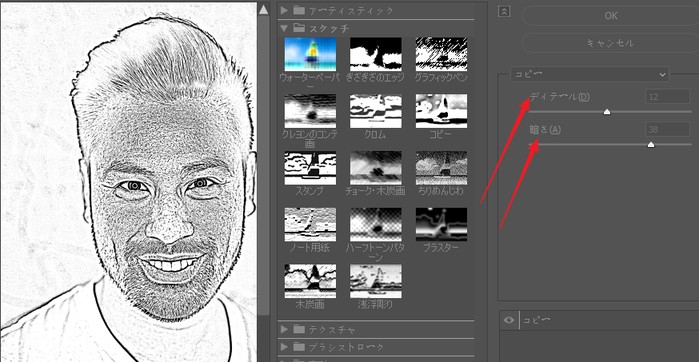Collapse the filter gallery with double-chevron icon

504,12
